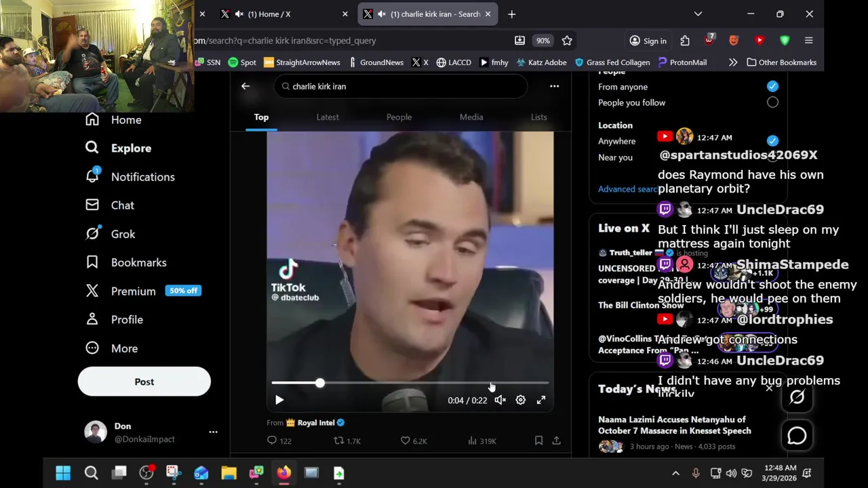The height and width of the screenshot is (488, 868).
Task: Reply to the post with 122 comments
Action: 279,441
